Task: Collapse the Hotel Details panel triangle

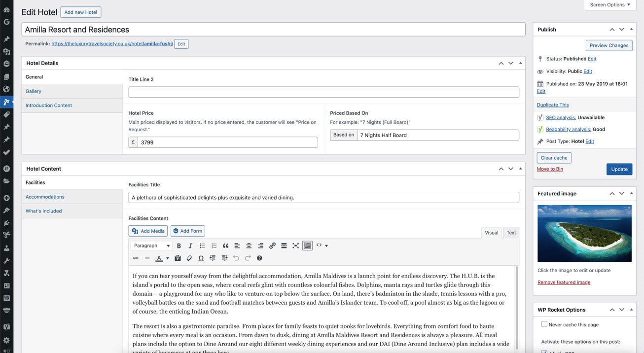Action: [520, 63]
